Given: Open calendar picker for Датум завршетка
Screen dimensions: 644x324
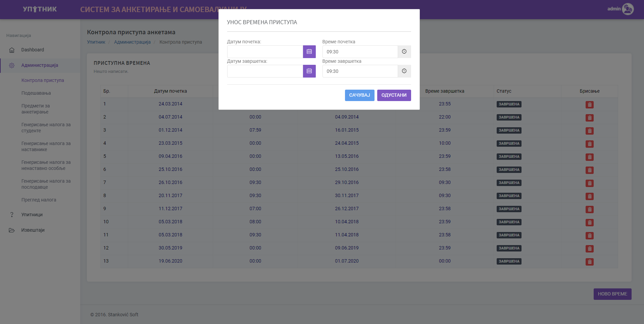Looking at the screenshot, I should [x=309, y=71].
